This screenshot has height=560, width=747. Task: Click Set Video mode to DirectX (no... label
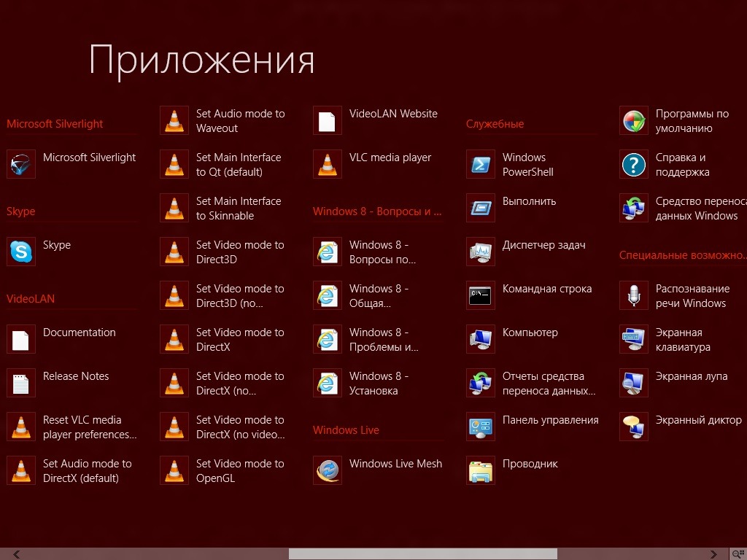tap(240, 384)
